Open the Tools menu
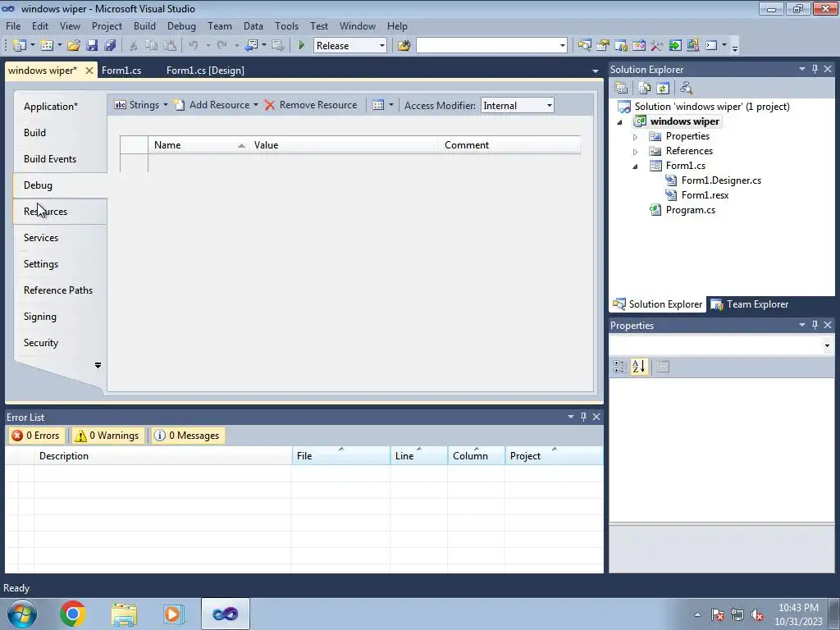 tap(286, 25)
